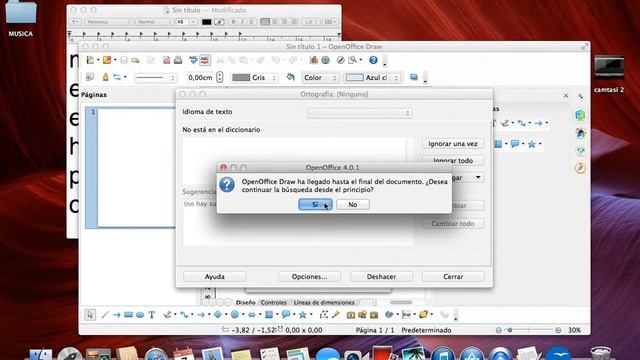This screenshot has height=360, width=640.
Task: Open the Idioma de texto dropdown
Action: point(359,113)
